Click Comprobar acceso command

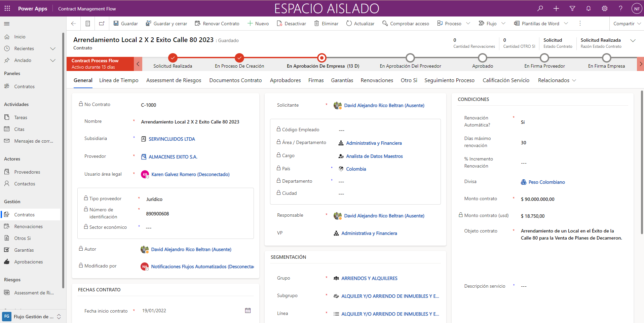click(x=406, y=24)
